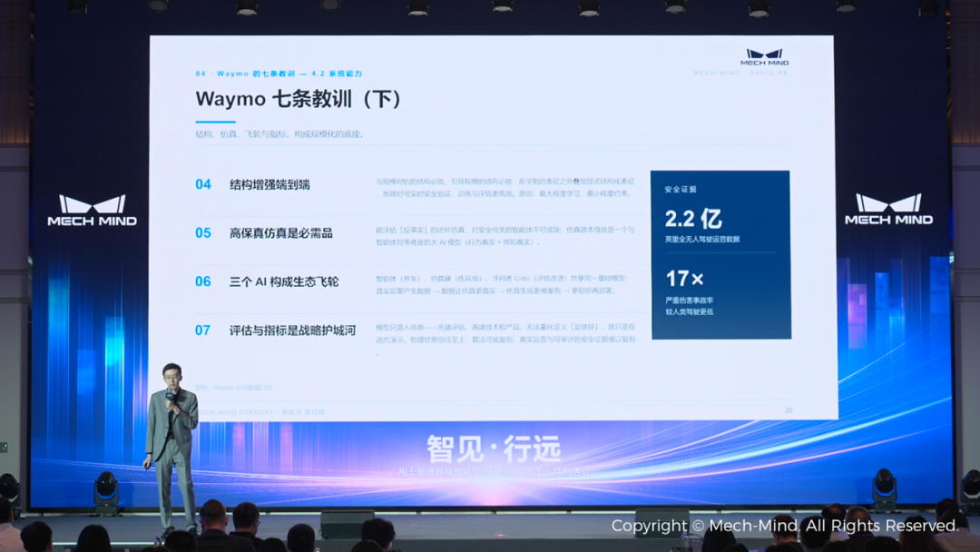
Task: Click the description paragraph beside item 05
Action: point(505,236)
